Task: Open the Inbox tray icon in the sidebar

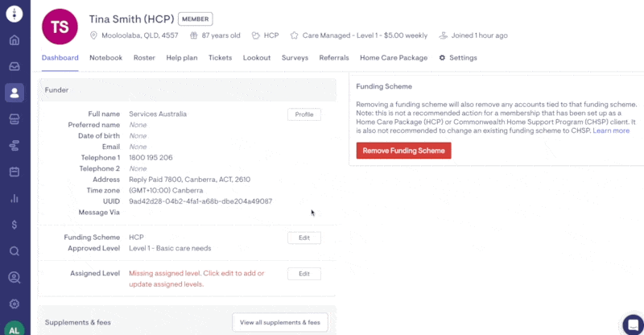Action: pos(14,66)
